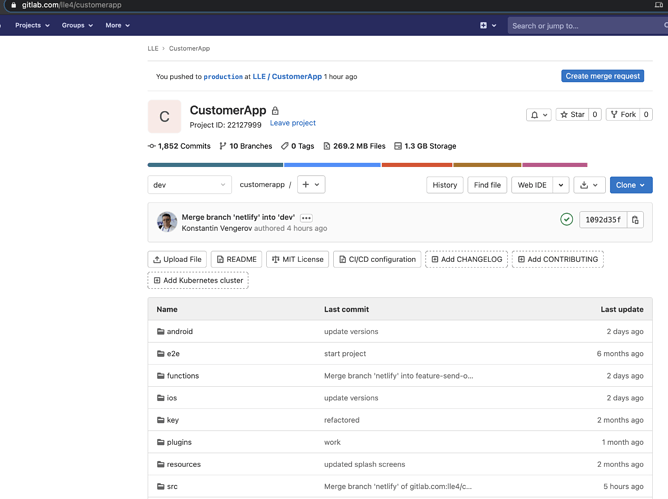Screen dimensions: 668x499
Task: Click the CustomerApp project avatar
Action: coord(164,116)
